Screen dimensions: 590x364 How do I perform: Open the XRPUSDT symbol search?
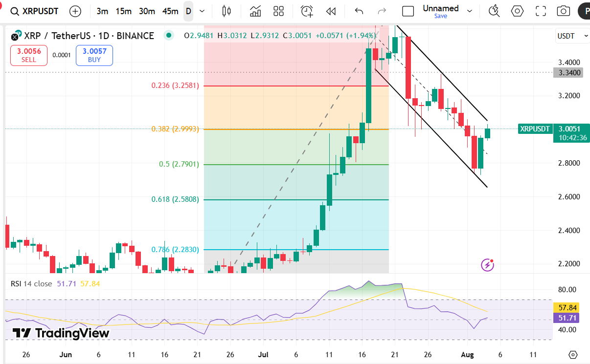(x=35, y=11)
